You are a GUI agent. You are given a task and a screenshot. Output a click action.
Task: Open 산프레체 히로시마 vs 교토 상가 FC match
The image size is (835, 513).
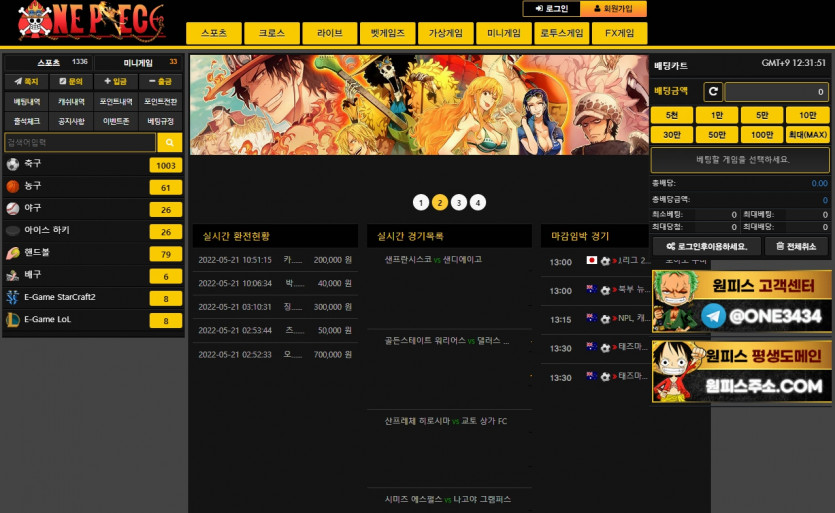[x=446, y=421]
